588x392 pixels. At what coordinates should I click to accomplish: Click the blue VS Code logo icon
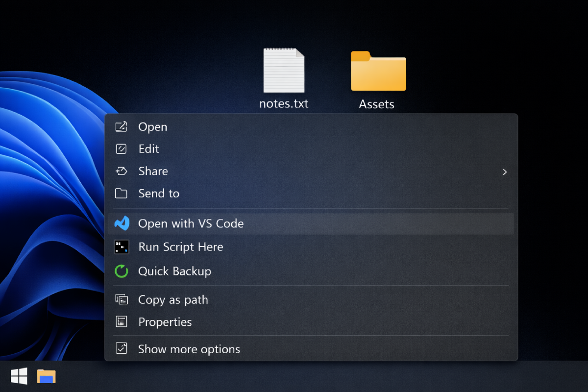[122, 223]
